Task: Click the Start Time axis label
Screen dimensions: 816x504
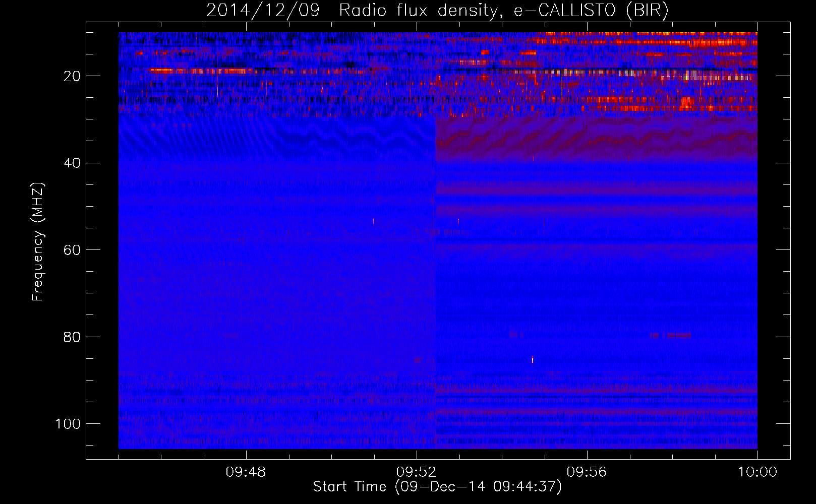Action: [437, 487]
